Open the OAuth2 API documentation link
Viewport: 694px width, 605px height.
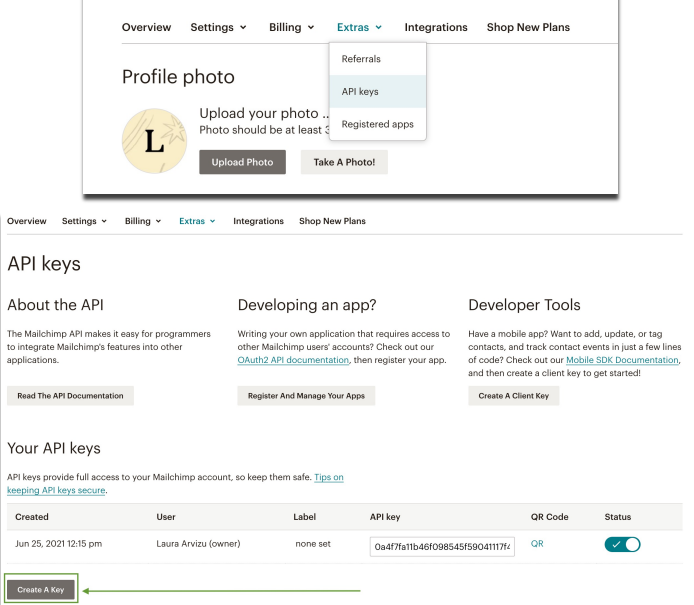click(x=293, y=360)
